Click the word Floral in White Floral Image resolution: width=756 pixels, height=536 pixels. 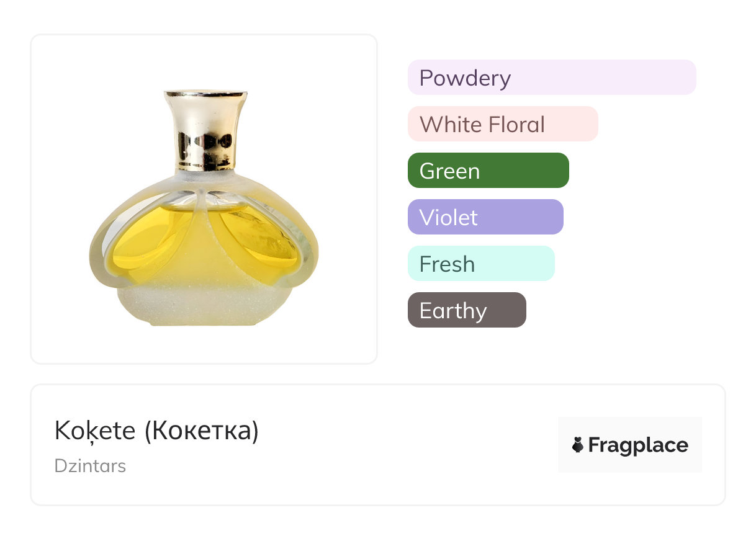pos(516,124)
